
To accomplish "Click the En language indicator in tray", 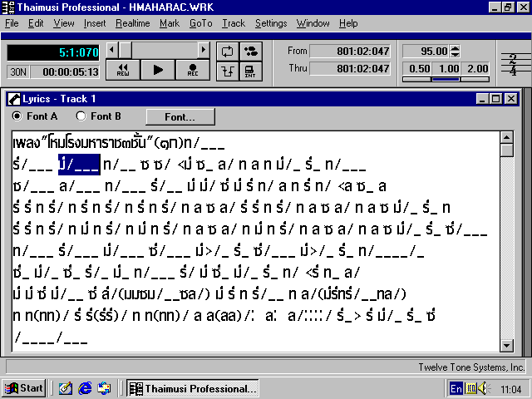I will [456, 388].
